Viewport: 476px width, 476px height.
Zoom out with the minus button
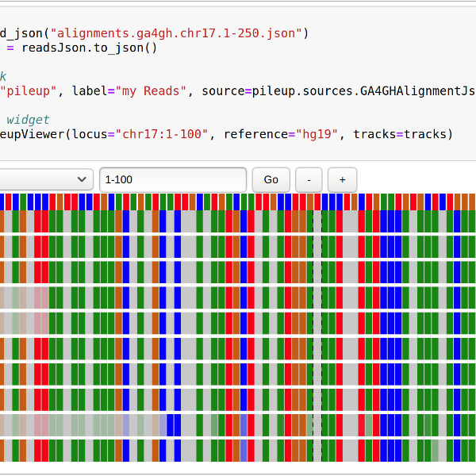coord(309,180)
